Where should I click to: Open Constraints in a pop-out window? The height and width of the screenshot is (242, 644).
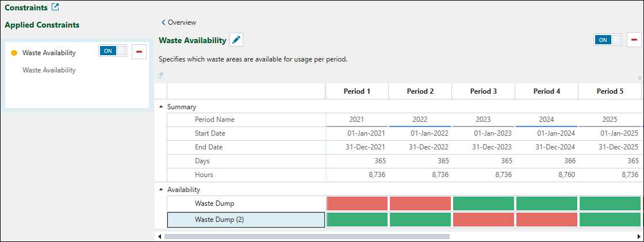[55, 7]
